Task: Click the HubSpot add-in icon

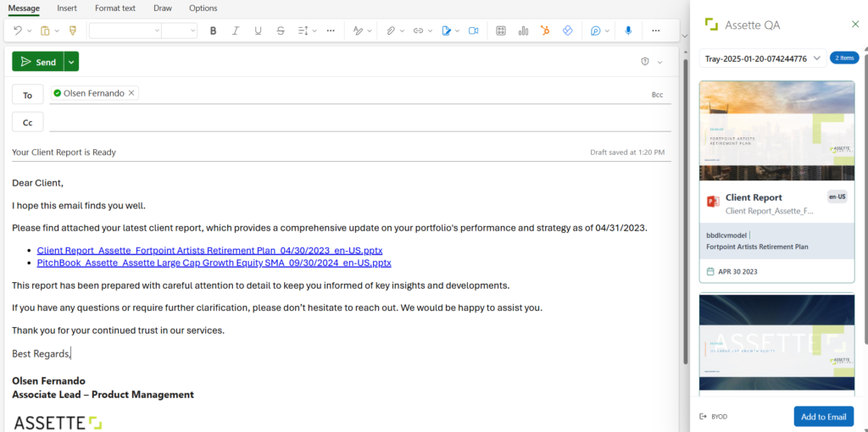Action: pos(546,30)
